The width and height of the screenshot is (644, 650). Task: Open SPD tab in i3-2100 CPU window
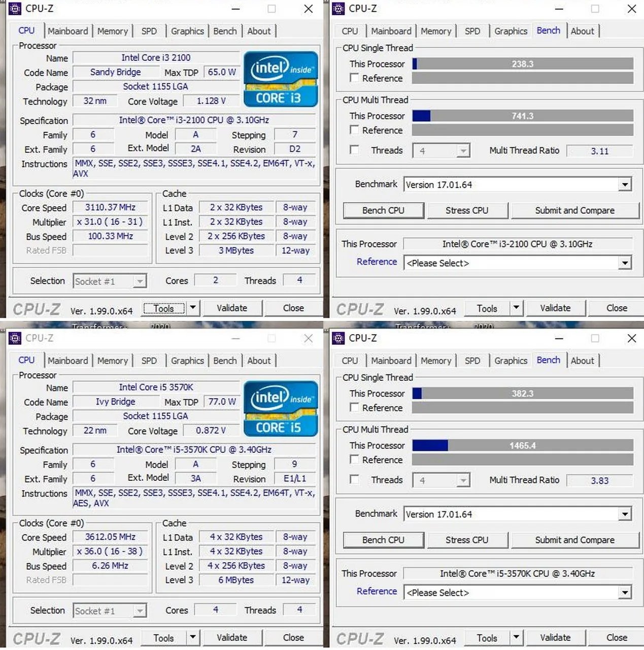(149, 31)
